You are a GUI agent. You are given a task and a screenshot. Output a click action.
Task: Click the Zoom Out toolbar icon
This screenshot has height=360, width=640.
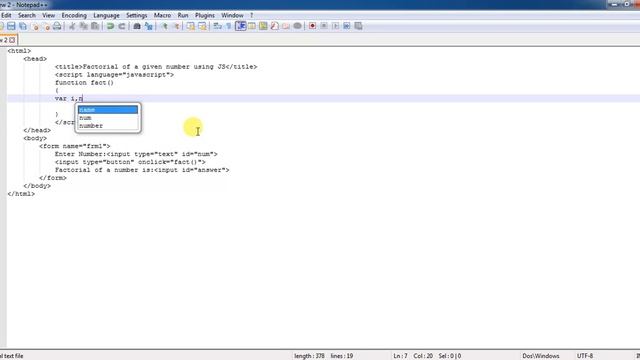pyautogui.click(x=176, y=26)
